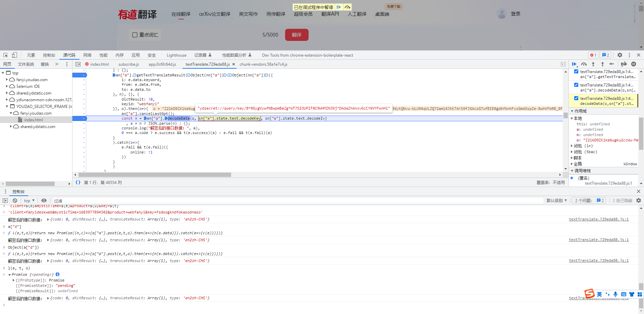
Task: Toggle pause on exceptions icon
Action: [x=634, y=64]
